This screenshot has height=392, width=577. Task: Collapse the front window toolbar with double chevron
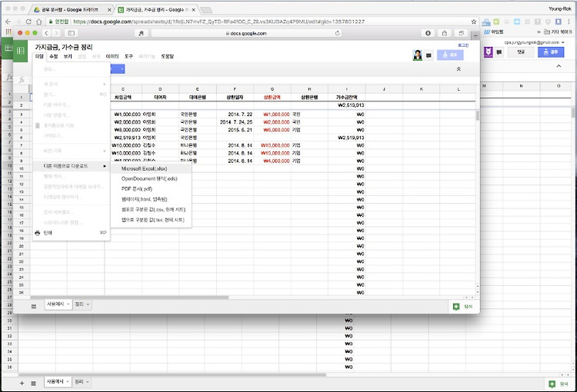tap(459, 69)
